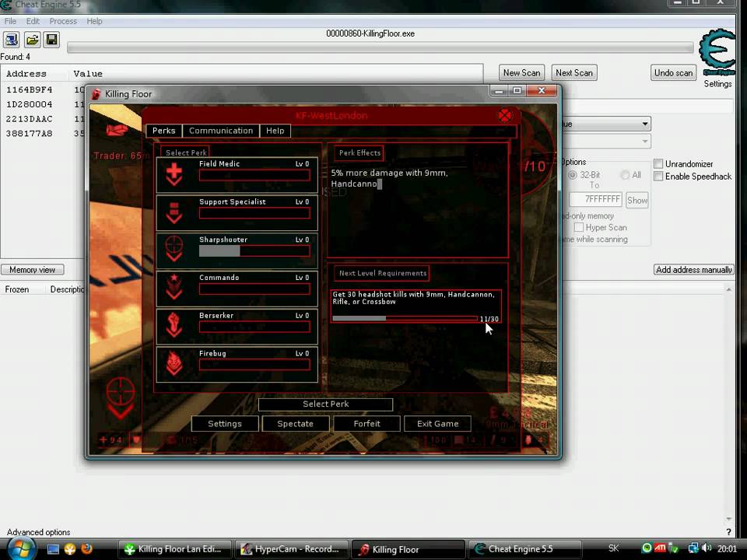The width and height of the screenshot is (747, 560).
Task: Select the All radio button
Action: 625,175
